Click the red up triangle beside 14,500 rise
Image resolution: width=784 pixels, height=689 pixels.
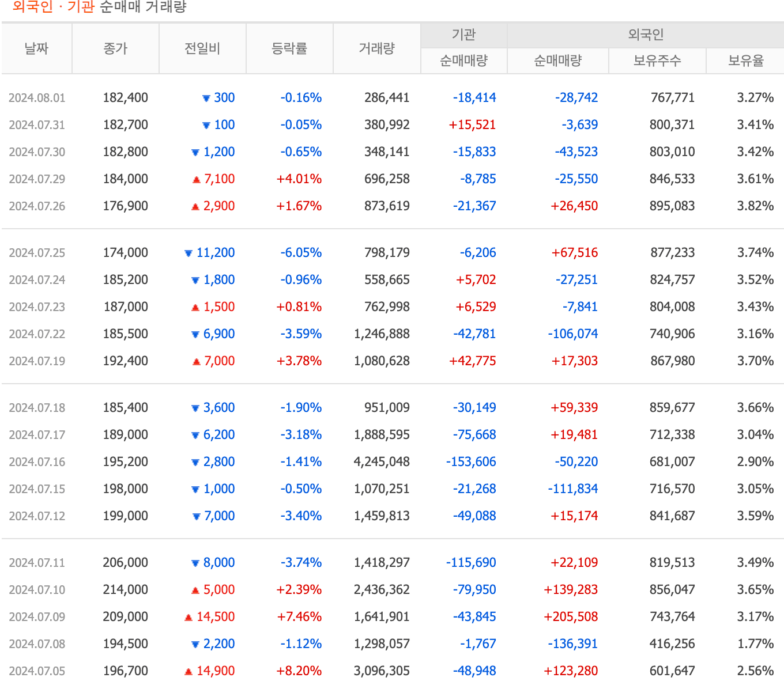(187, 616)
